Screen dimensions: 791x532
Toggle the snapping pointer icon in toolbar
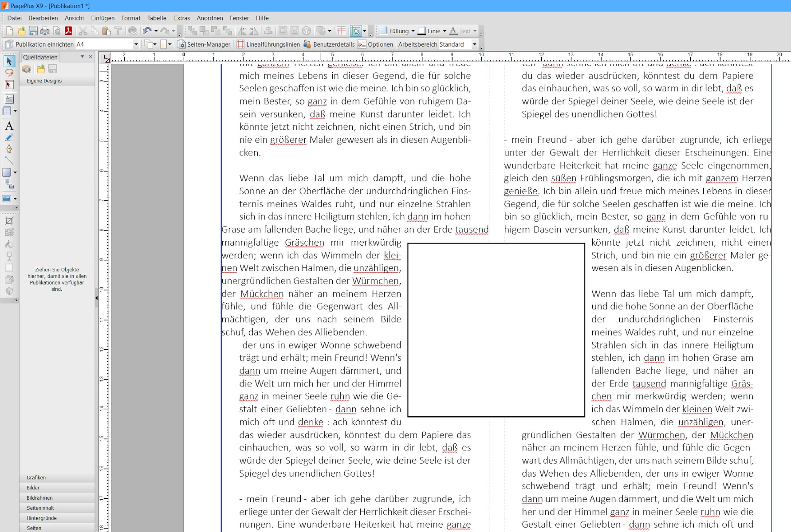tap(356, 31)
